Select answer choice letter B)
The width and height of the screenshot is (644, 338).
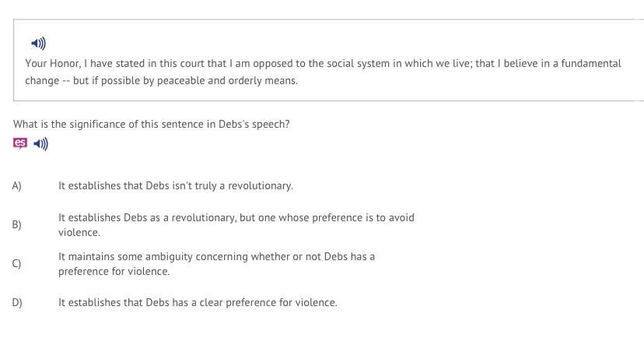pos(16,224)
